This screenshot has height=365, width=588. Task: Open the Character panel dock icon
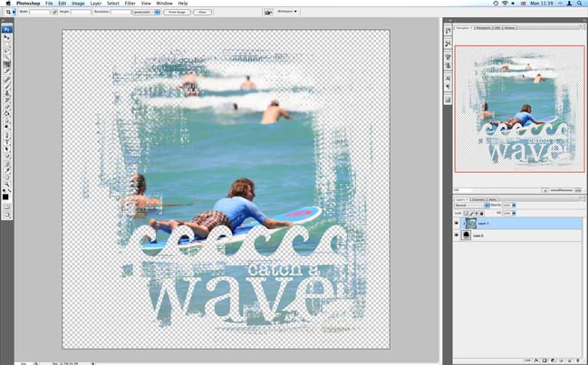click(448, 78)
